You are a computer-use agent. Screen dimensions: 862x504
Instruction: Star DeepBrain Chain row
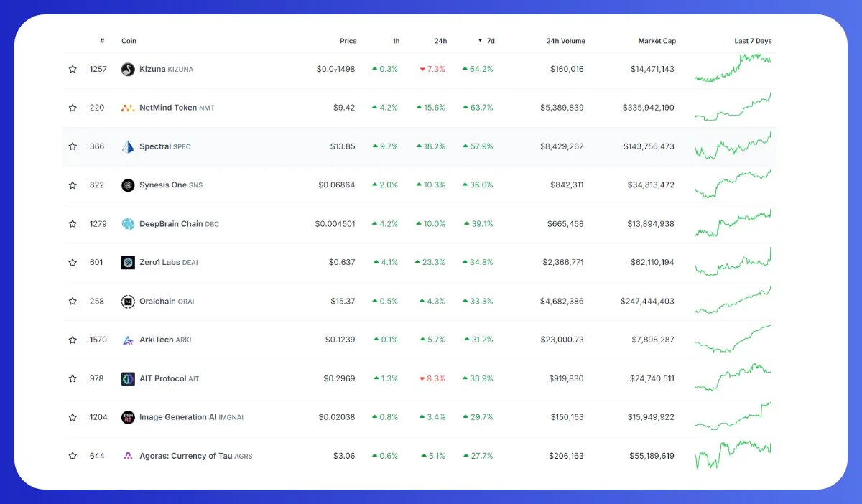click(73, 224)
